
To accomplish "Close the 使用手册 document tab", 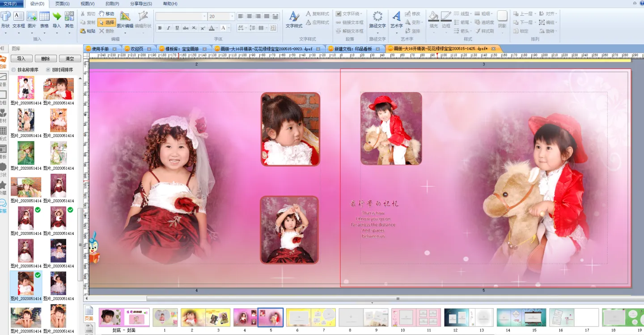I will click(114, 48).
